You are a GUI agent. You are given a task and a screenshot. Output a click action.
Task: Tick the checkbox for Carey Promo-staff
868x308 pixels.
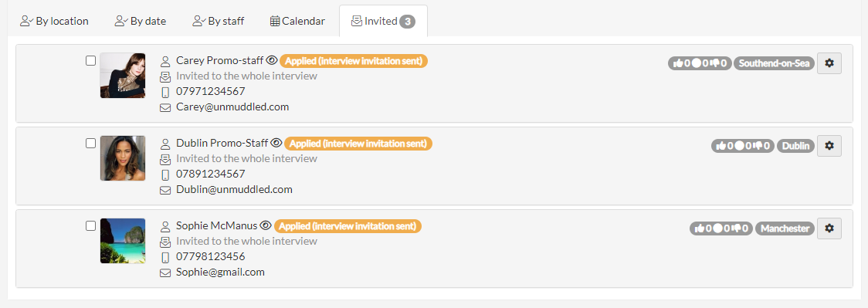91,61
